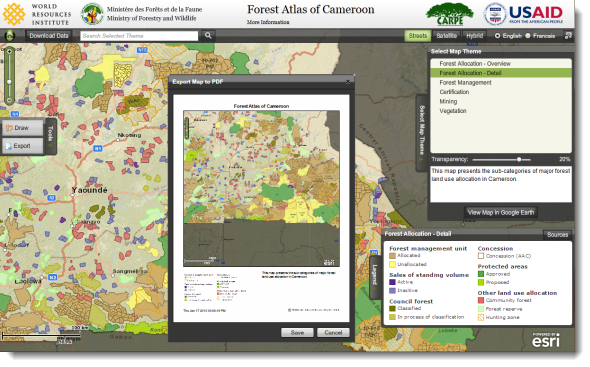Viewport: 590px width, 367px height.
Task: Select the English language radio button
Action: pos(497,36)
